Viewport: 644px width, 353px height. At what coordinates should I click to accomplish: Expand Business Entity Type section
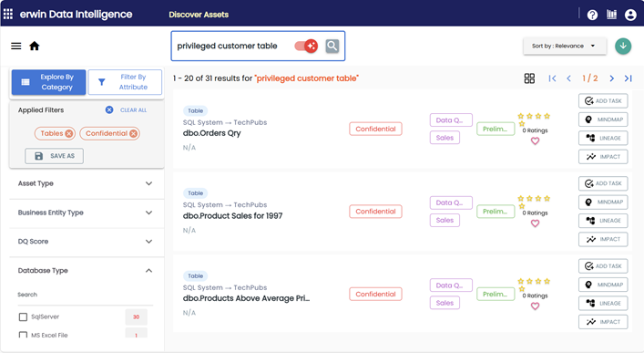tap(87, 213)
